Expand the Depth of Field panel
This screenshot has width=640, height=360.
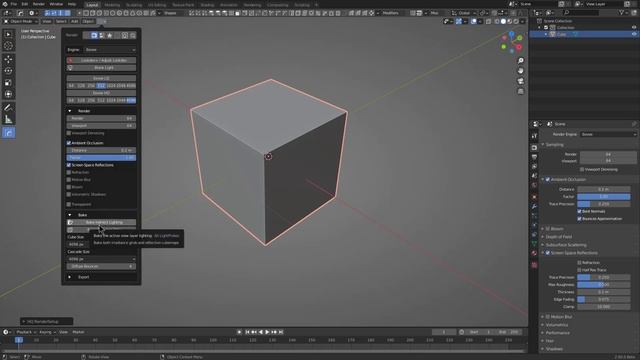point(559,237)
